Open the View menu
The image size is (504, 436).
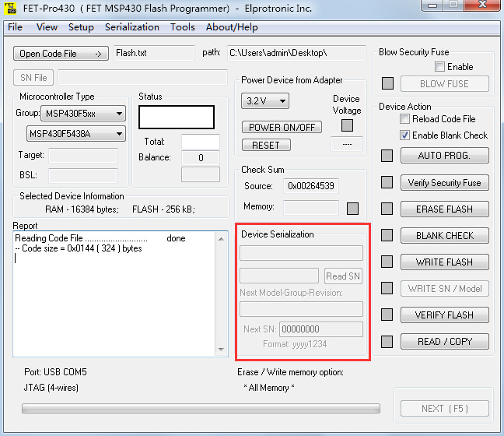(x=47, y=27)
